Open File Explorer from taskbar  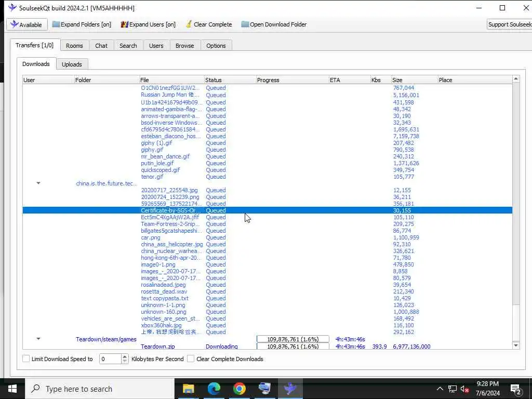pyautogui.click(x=188, y=389)
